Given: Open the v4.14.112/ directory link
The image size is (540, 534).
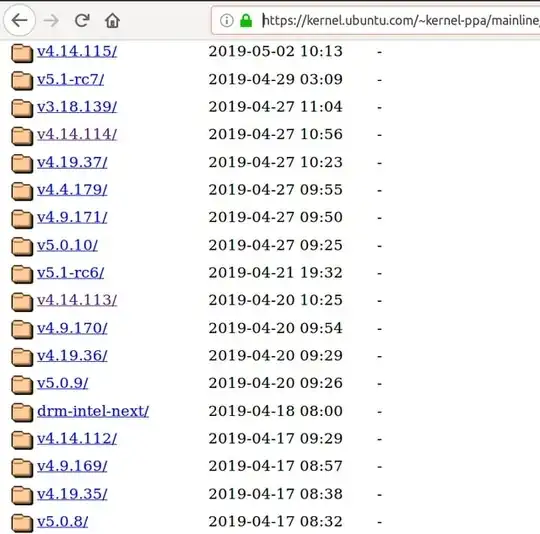Looking at the screenshot, I should 77,439.
